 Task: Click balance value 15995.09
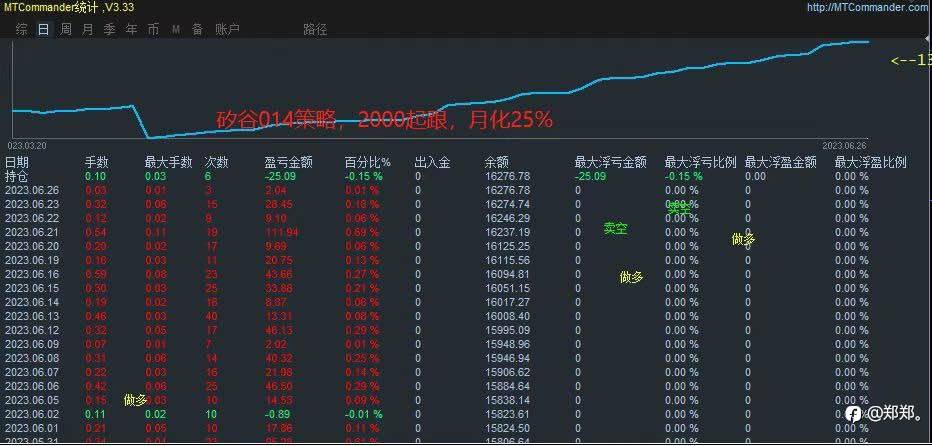pyautogui.click(x=507, y=330)
